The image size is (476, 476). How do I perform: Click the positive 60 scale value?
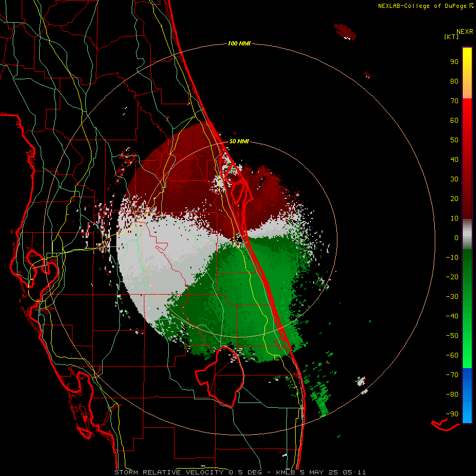coord(454,121)
